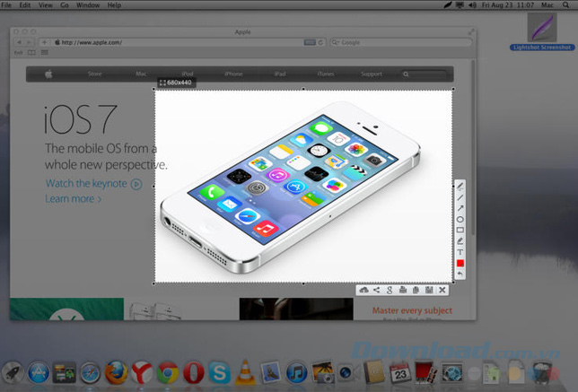578x392 pixels.
Task: Click the Learn more link
Action: pyautogui.click(x=74, y=199)
